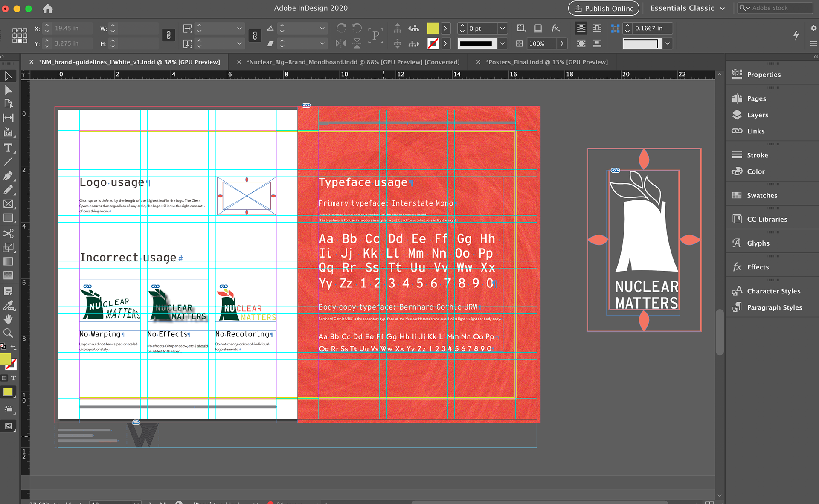The image size is (819, 504).
Task: Click the Flip Horizontal icon
Action: (341, 43)
